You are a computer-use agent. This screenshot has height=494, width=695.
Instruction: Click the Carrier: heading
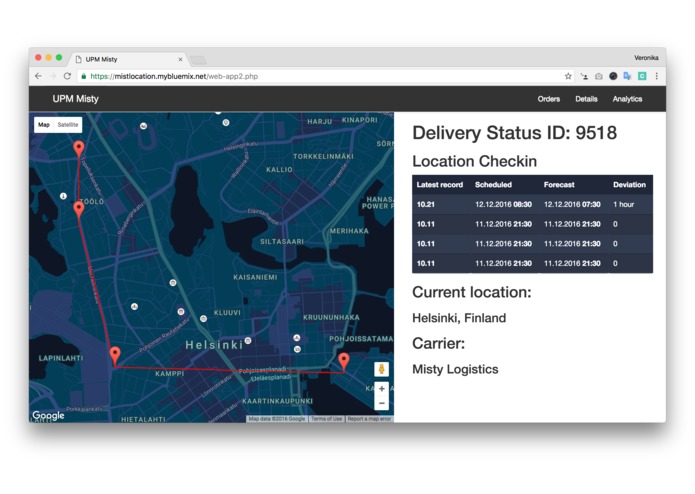pos(438,343)
